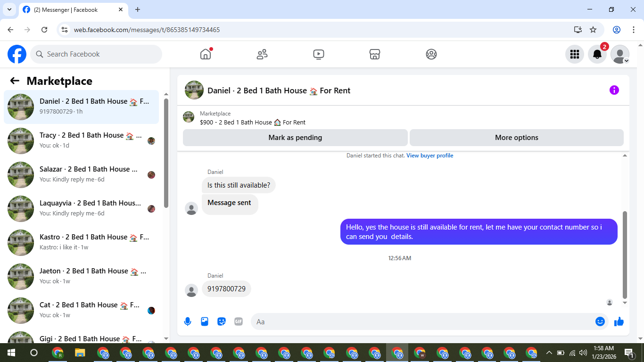Click the chat messages vertical scrollbar
The height and width of the screenshot is (362, 644).
(625, 255)
